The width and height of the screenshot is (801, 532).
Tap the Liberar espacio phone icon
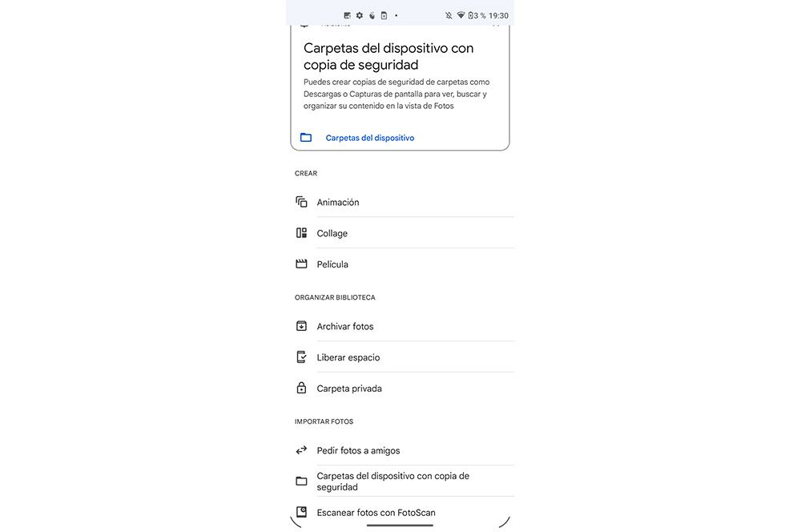pos(301,357)
